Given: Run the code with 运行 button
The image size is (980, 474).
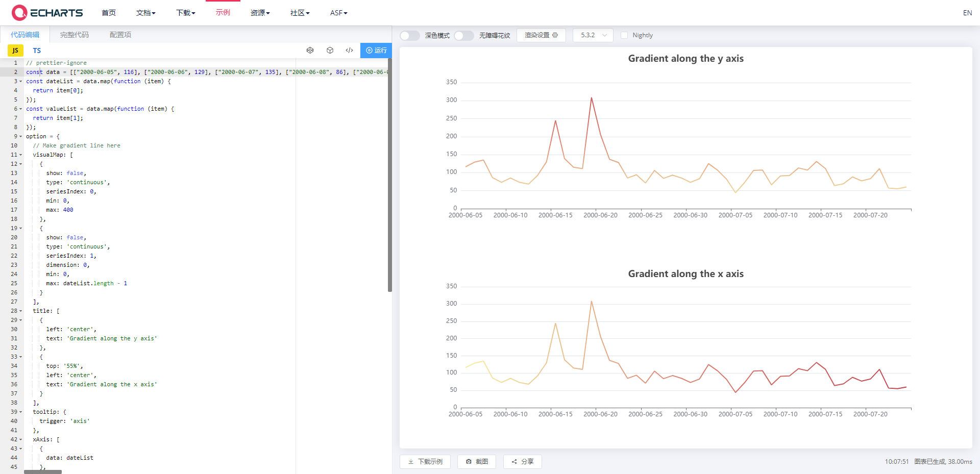Looking at the screenshot, I should pos(376,50).
